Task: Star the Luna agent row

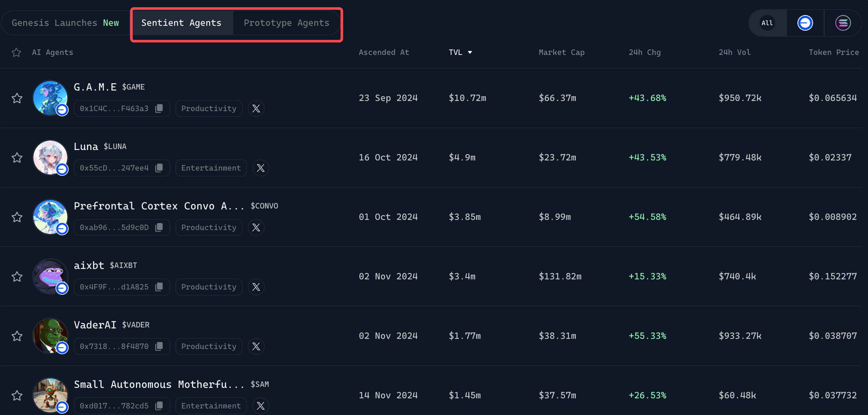Action: click(17, 158)
